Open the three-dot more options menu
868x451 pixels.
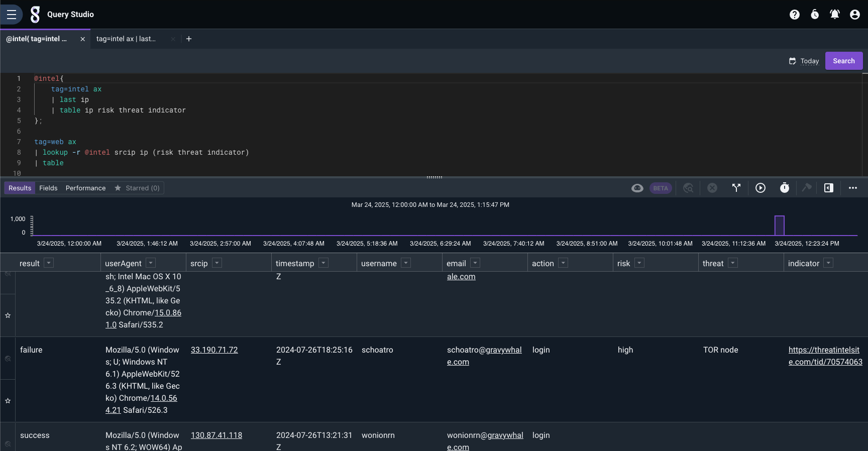tap(853, 188)
